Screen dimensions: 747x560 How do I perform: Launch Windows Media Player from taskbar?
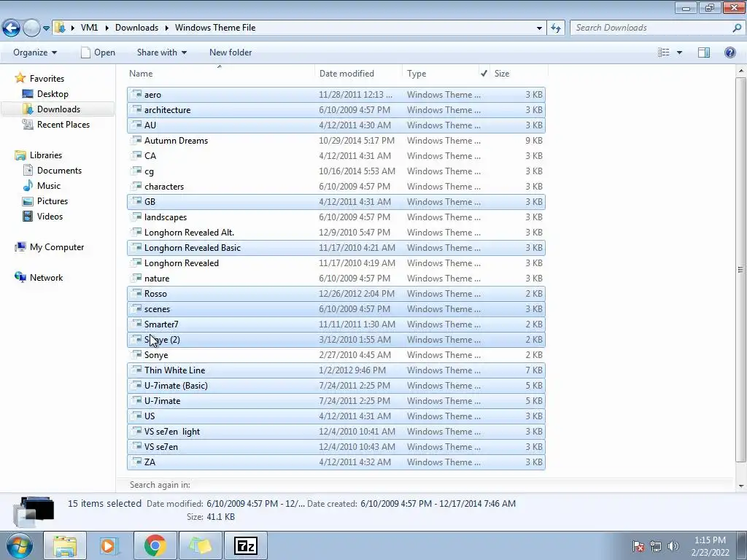[109, 545]
